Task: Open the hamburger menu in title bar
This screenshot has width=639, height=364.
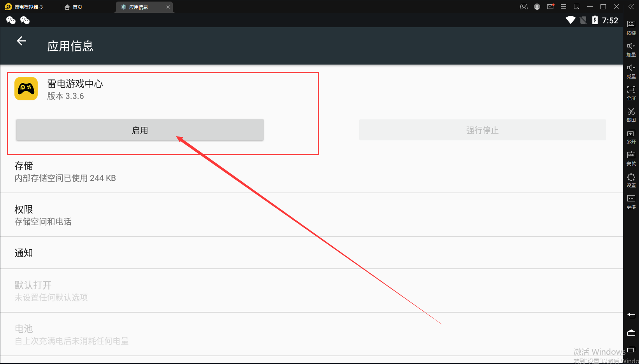Action: click(563, 7)
